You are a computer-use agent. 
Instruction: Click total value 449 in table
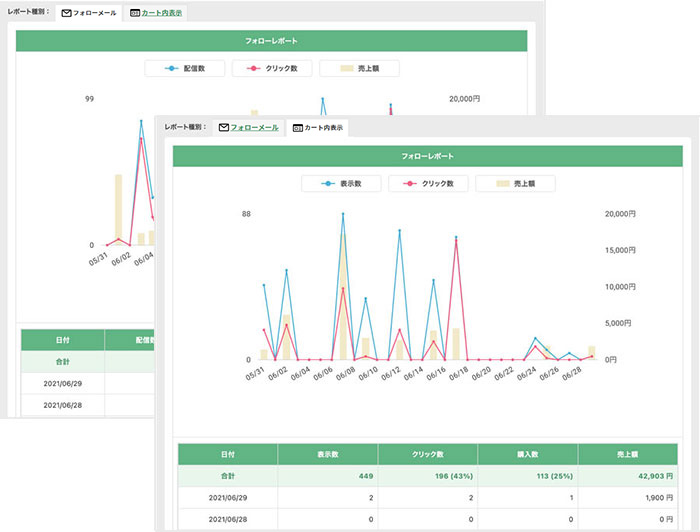pos(366,476)
